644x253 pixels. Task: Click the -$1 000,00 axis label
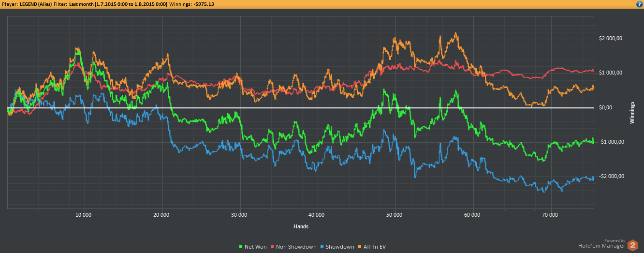(x=611, y=142)
